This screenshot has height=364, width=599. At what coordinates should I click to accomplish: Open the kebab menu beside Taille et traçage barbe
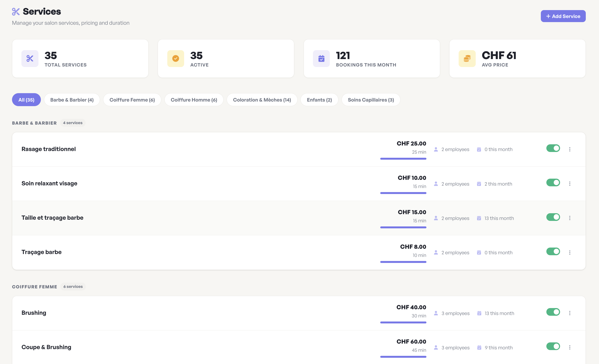click(x=570, y=218)
